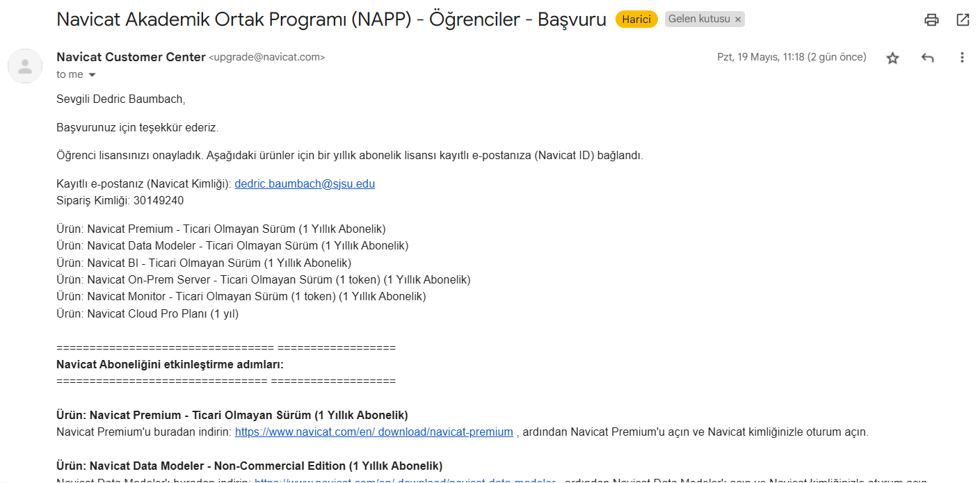Click the 'Ürün: Navicat BI' line
The height and width of the screenshot is (483, 980).
pyautogui.click(x=204, y=263)
